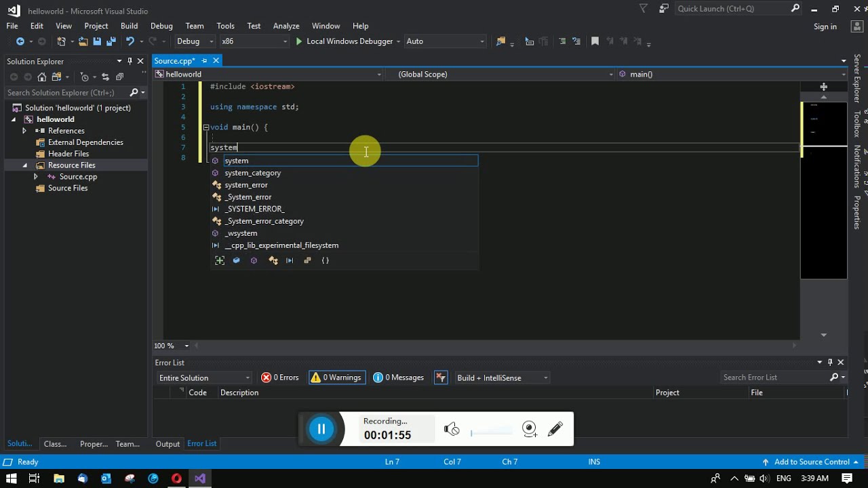Open Windows Start menu
This screenshot has width=868, height=488.
pos(11,479)
